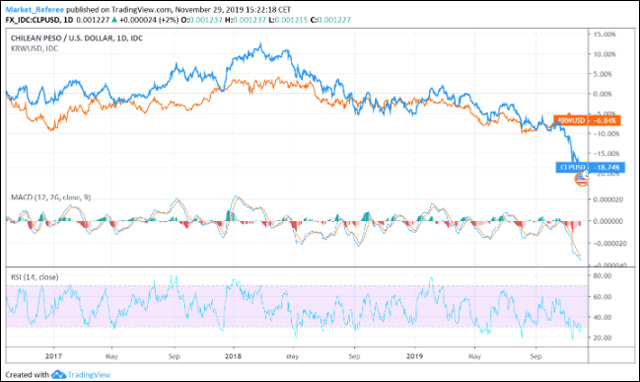Select the orange KRWUSD price label
640x382 pixels.
[587, 120]
